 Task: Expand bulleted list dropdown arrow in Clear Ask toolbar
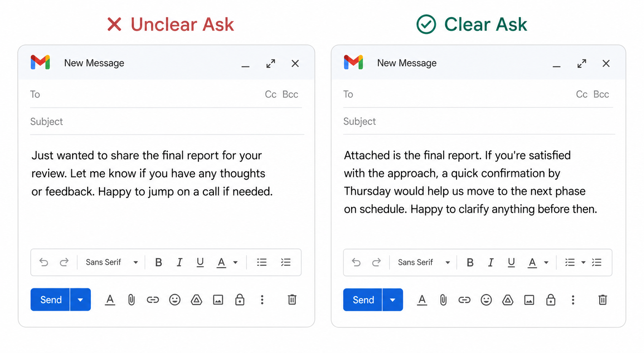coord(583,263)
